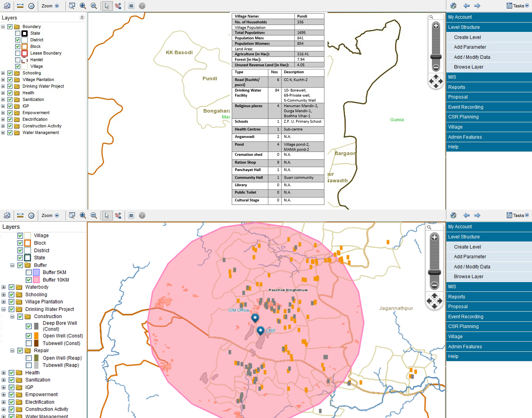532x418 pixels.
Task: Click the back arrow in the upper toolbar
Action: click(466, 6)
